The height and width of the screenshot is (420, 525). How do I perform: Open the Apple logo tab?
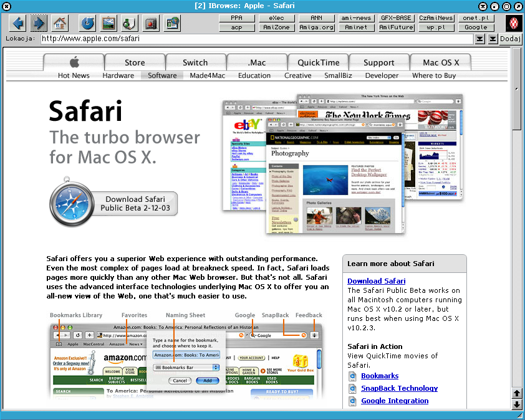tap(74, 62)
